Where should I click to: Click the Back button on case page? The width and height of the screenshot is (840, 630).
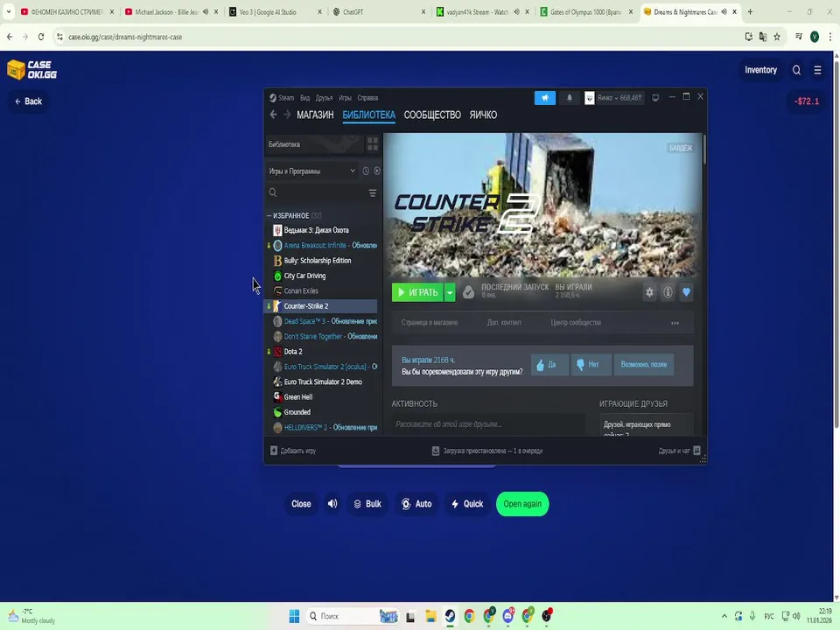pos(28,101)
